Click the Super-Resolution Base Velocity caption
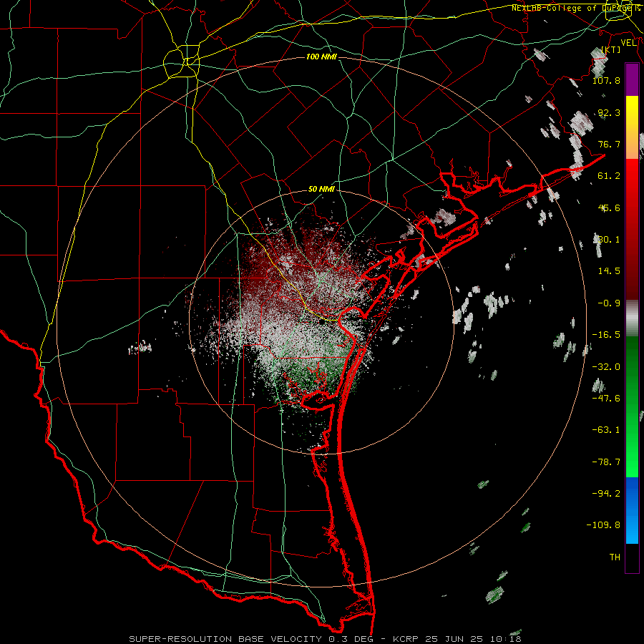This screenshot has width=644, height=644. (x=326, y=639)
